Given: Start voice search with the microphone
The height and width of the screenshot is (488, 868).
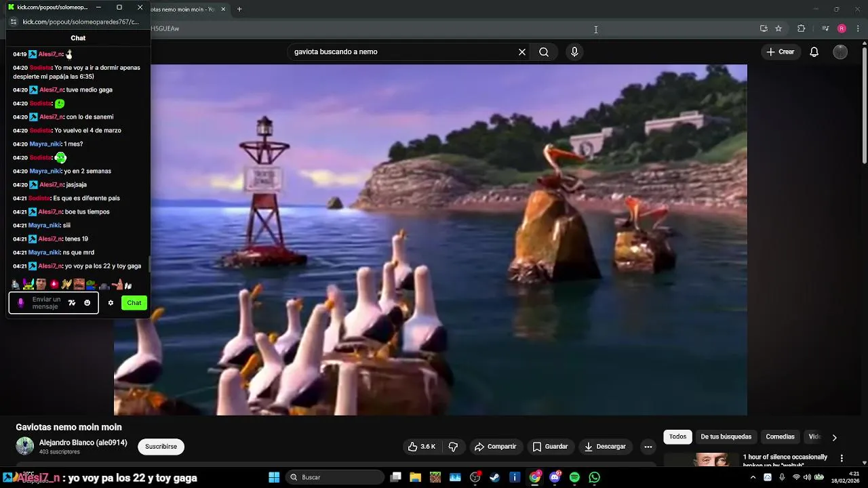Looking at the screenshot, I should pyautogui.click(x=574, y=52).
